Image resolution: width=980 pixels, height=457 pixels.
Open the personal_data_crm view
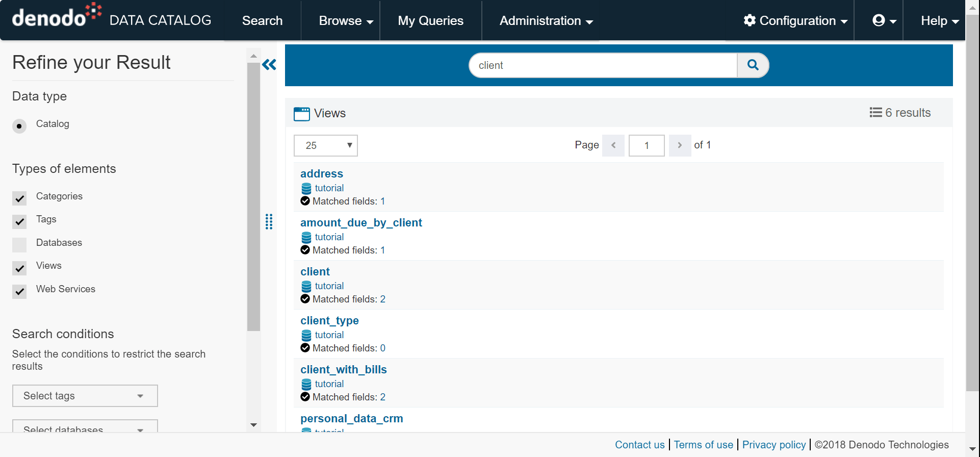[352, 418]
